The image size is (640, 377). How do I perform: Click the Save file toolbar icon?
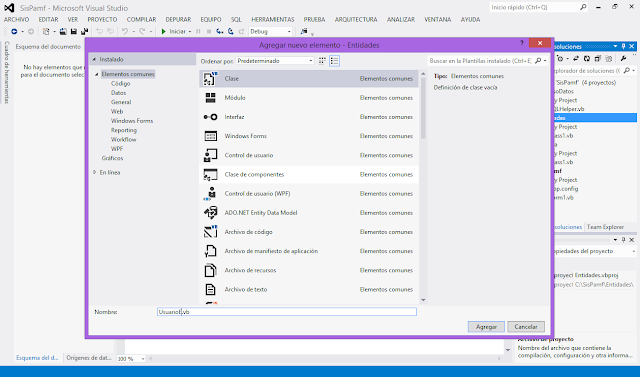74,31
